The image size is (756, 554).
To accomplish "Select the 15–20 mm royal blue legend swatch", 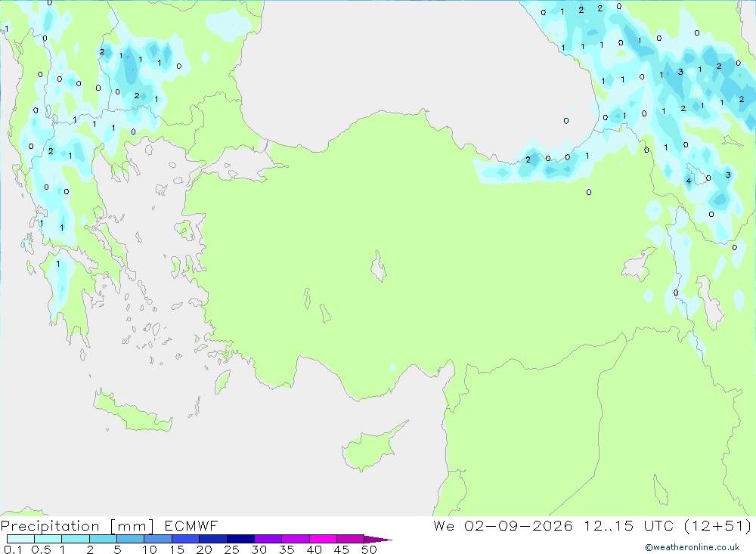I will (x=186, y=539).
